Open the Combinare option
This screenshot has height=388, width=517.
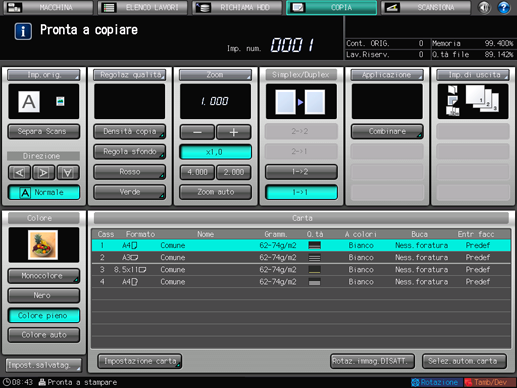click(x=387, y=131)
